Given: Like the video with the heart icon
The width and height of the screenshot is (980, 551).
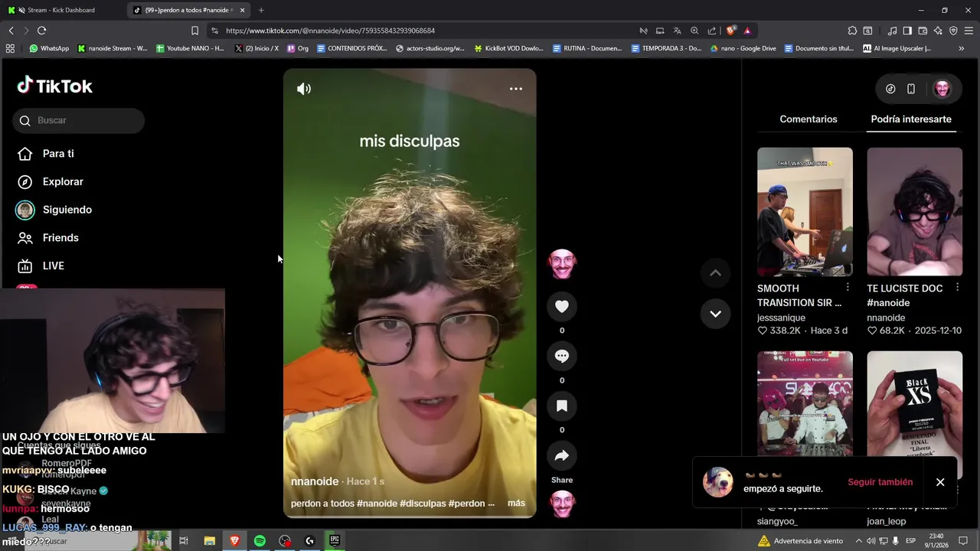Looking at the screenshot, I should 562,306.
